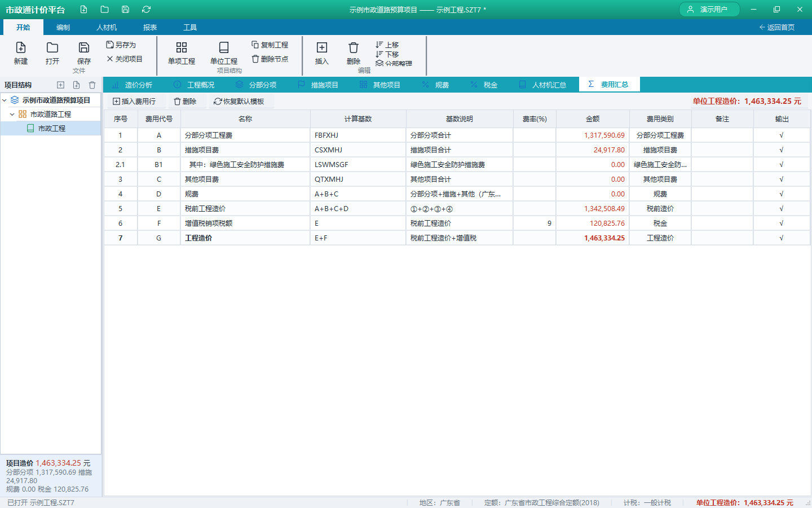Click the 保存 ribbon icon

coord(84,48)
